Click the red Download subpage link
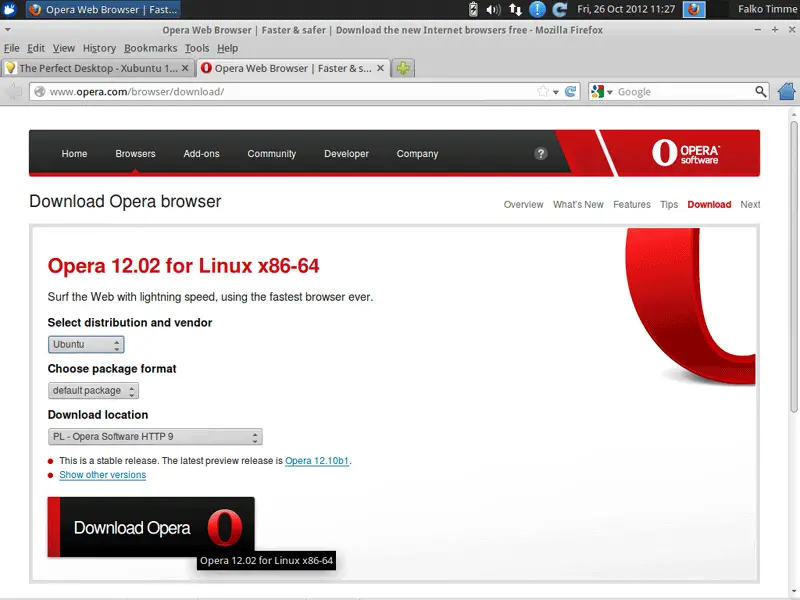The height and width of the screenshot is (600, 800). (709, 204)
